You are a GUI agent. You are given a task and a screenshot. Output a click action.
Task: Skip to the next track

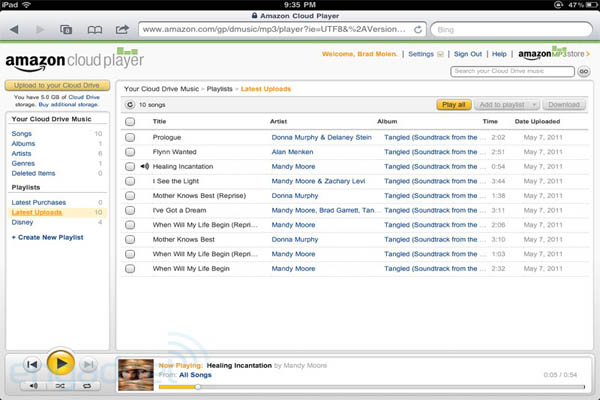coord(89,365)
